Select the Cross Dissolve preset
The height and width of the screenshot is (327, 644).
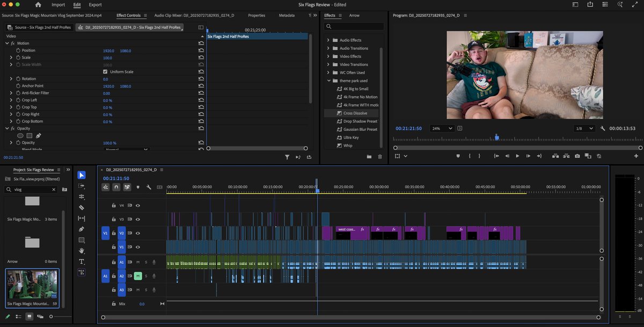pos(355,113)
